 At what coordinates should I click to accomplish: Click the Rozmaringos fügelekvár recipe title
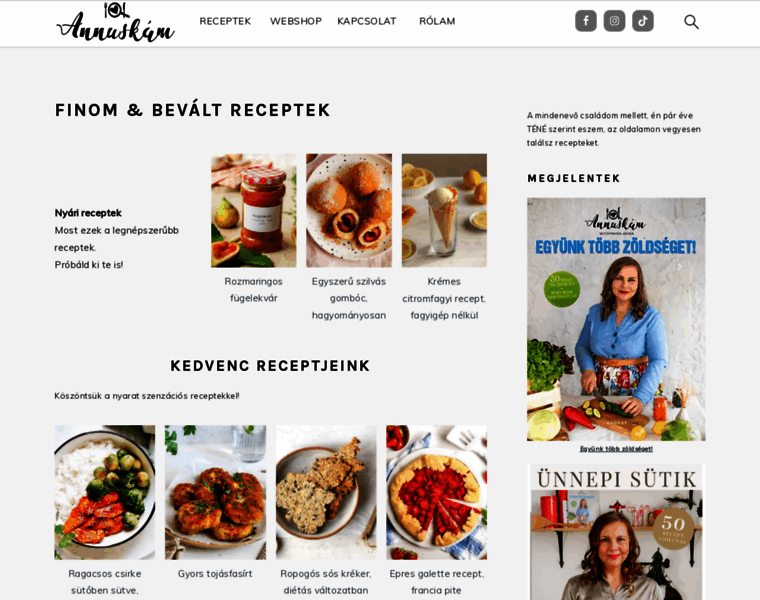(x=253, y=290)
